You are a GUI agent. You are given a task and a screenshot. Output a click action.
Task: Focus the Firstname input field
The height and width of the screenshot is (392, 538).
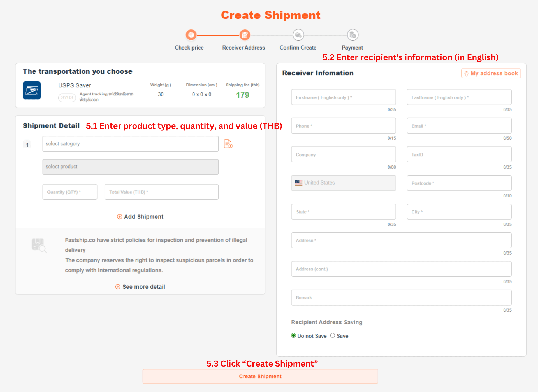[x=344, y=97]
